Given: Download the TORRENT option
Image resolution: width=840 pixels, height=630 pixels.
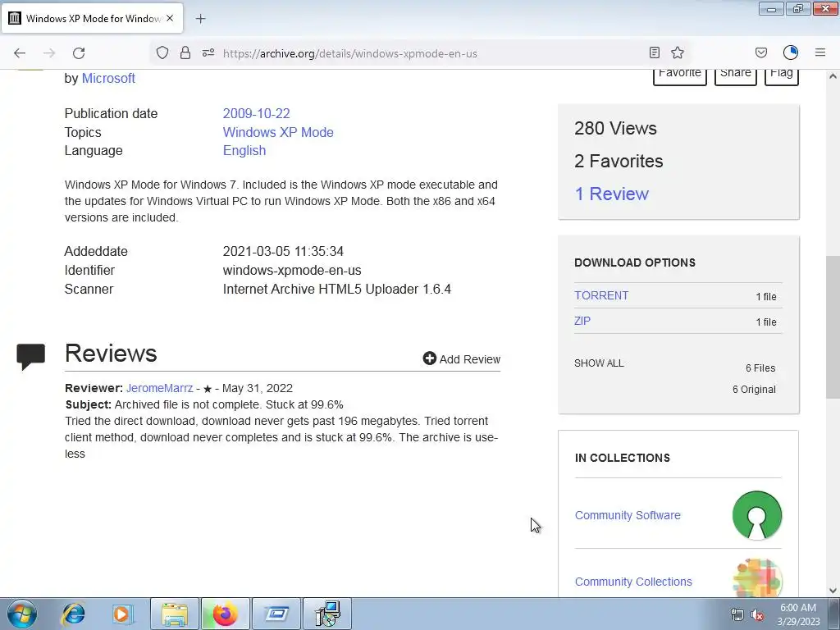Looking at the screenshot, I should [601, 295].
